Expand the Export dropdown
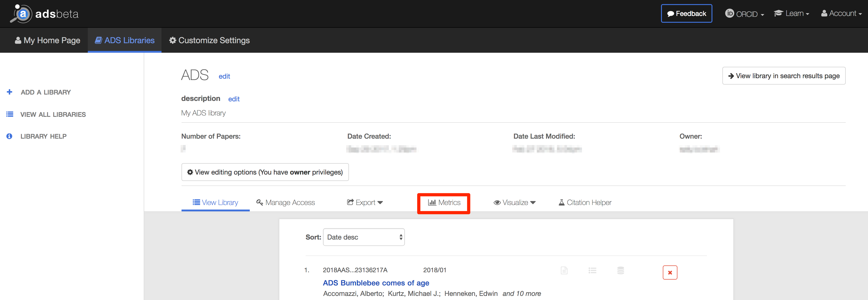 coord(365,202)
